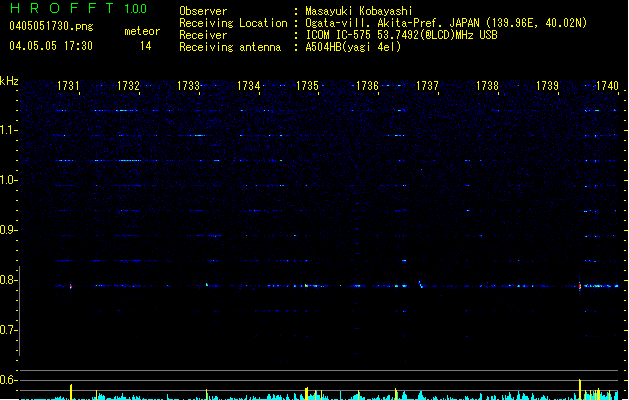Click the 'Receiving Location' field label
The image size is (629, 400).
point(233,23)
